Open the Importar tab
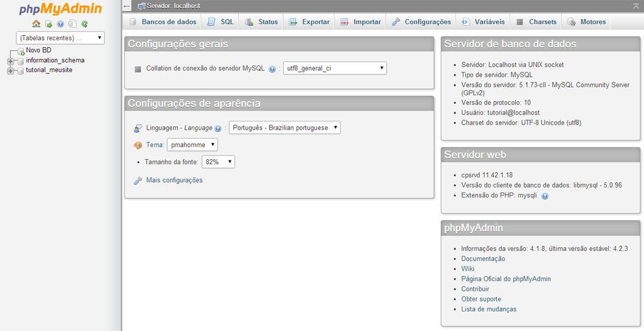Viewport: 644px width, 331px height. pos(360,22)
